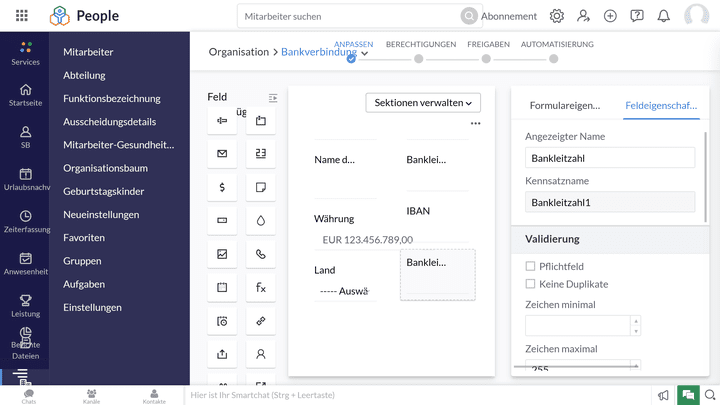The height and width of the screenshot is (405, 720).
Task: Add the droplet field from palette
Action: pos(261,220)
